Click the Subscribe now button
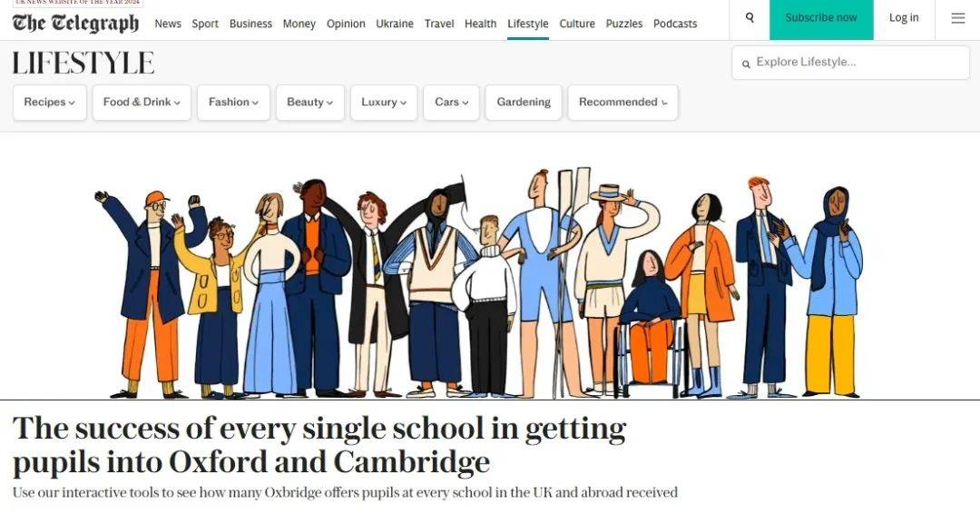The height and width of the screenshot is (514, 980). [821, 19]
